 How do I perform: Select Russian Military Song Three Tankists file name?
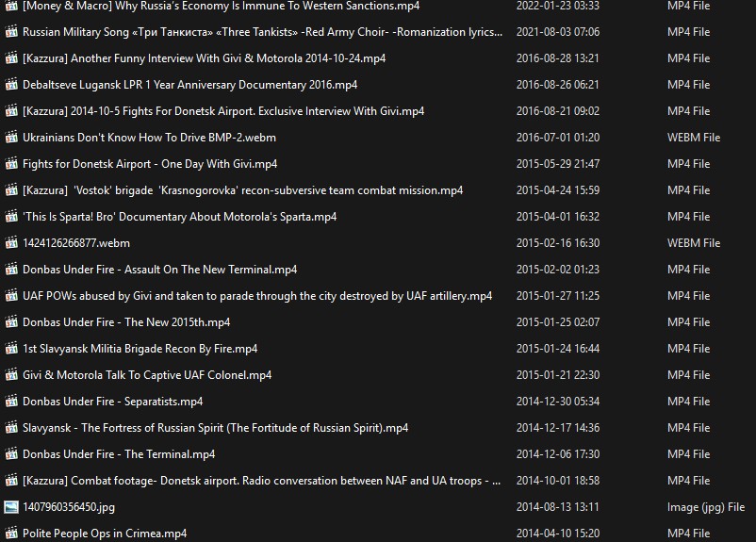(x=263, y=32)
